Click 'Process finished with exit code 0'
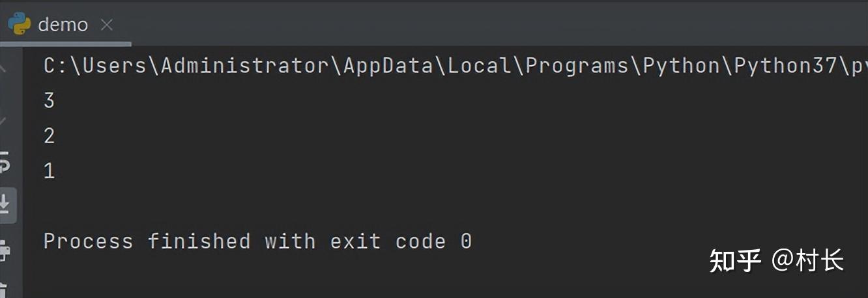The height and width of the screenshot is (298, 868). point(257,241)
